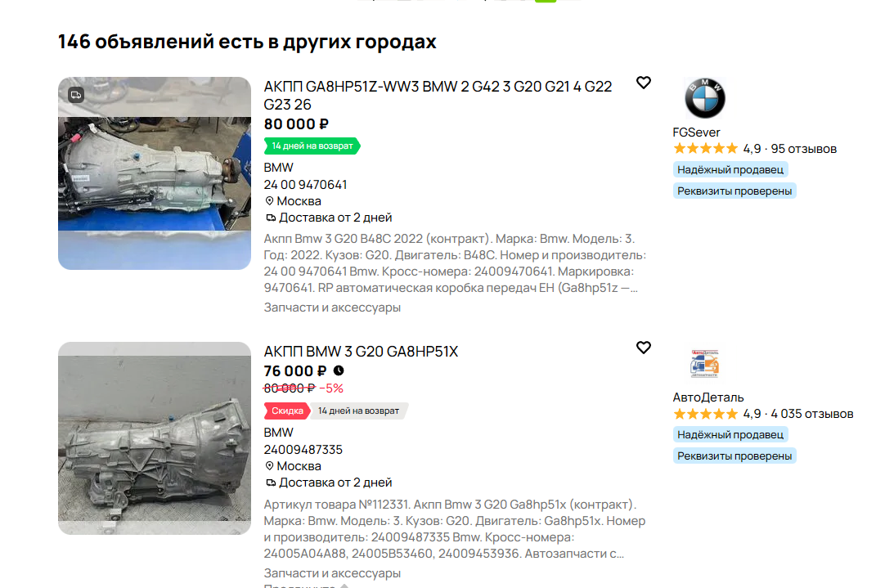Add the GA8HP51Z-WW3 listing to favorites
876x588 pixels.
pos(644,83)
